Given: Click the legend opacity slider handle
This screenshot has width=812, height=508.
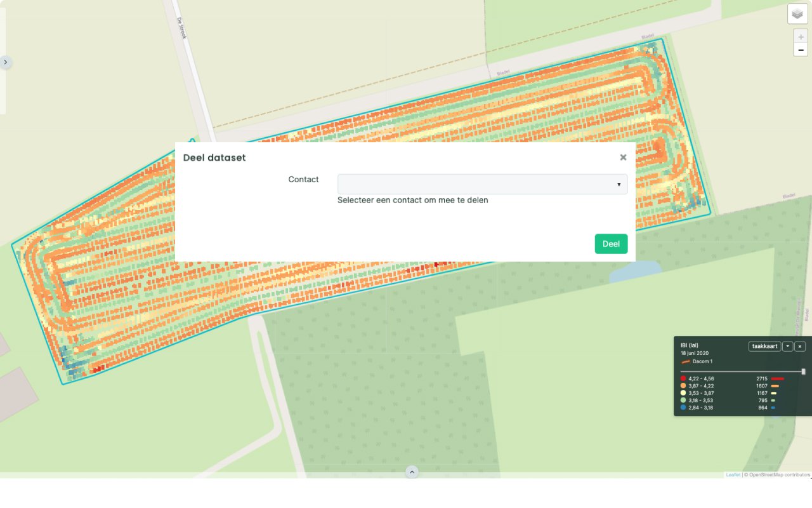Looking at the screenshot, I should click(x=803, y=371).
